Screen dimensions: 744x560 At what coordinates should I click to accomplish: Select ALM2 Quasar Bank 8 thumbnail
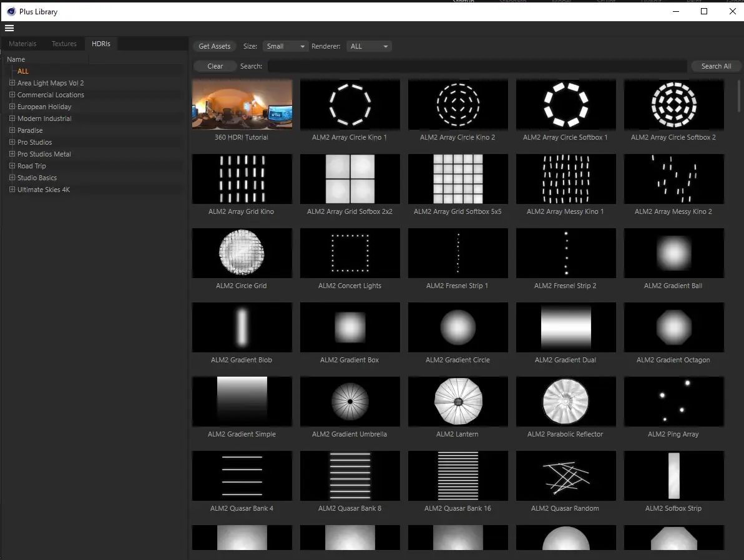pyautogui.click(x=350, y=476)
